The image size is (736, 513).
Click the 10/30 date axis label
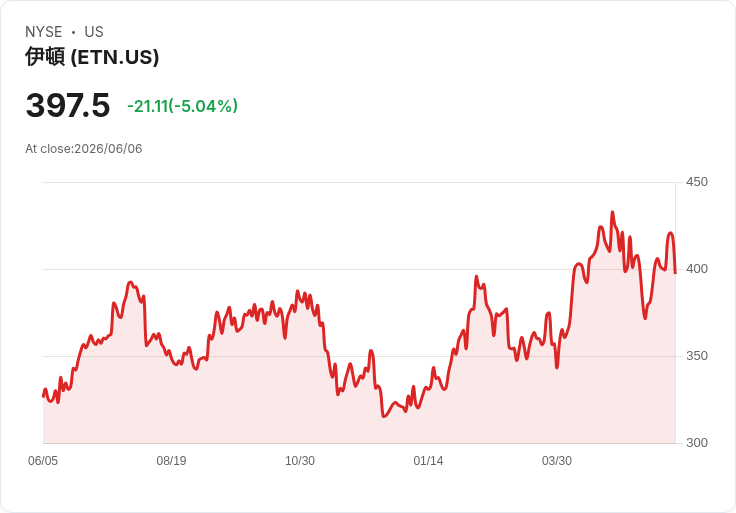300,460
